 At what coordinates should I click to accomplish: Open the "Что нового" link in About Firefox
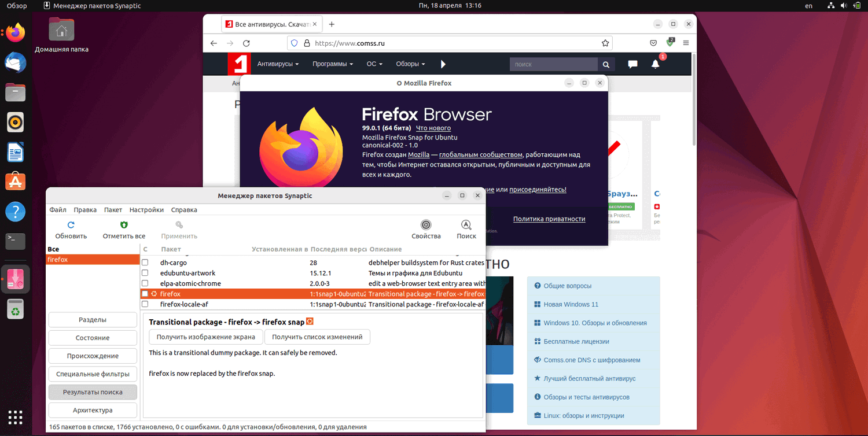(433, 128)
